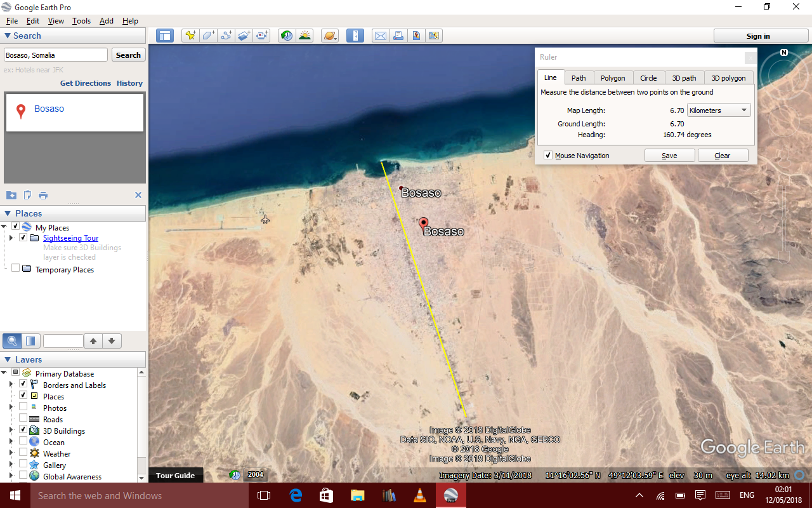Hide the sidebar using the toolbar icon
Viewport: 812px width, 508px height.
coord(165,36)
